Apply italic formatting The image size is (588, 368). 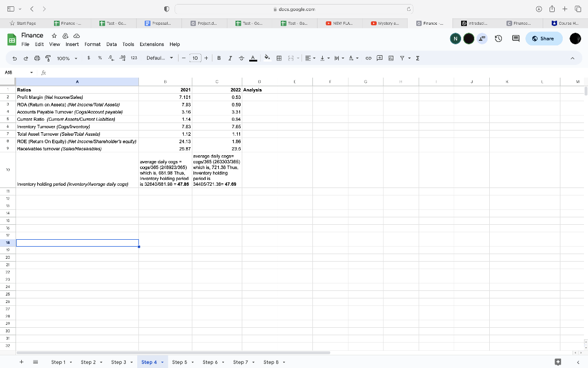pyautogui.click(x=229, y=57)
